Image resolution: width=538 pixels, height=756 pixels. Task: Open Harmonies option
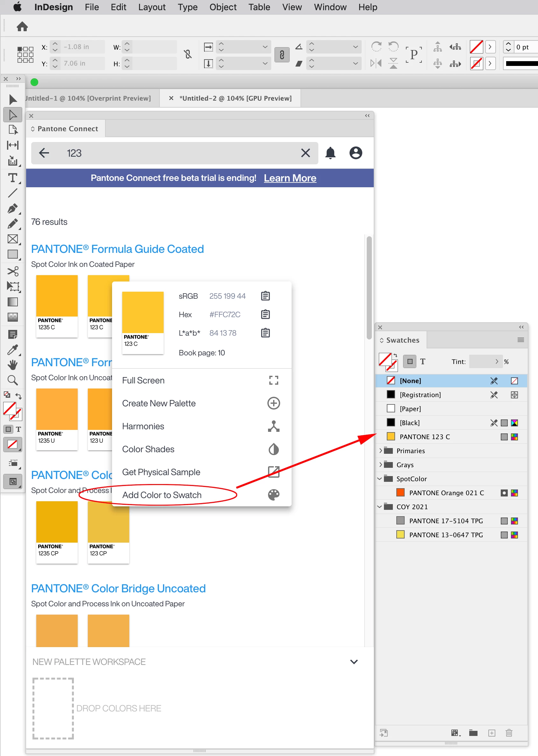click(x=202, y=426)
